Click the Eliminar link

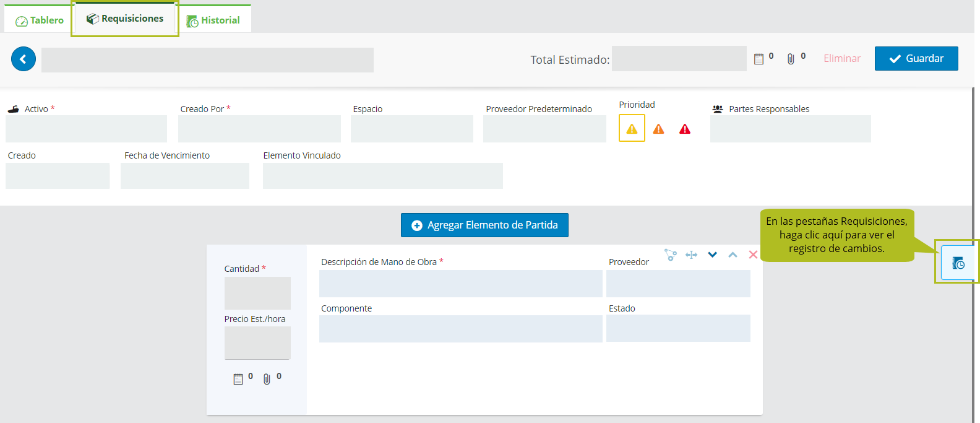(x=842, y=58)
